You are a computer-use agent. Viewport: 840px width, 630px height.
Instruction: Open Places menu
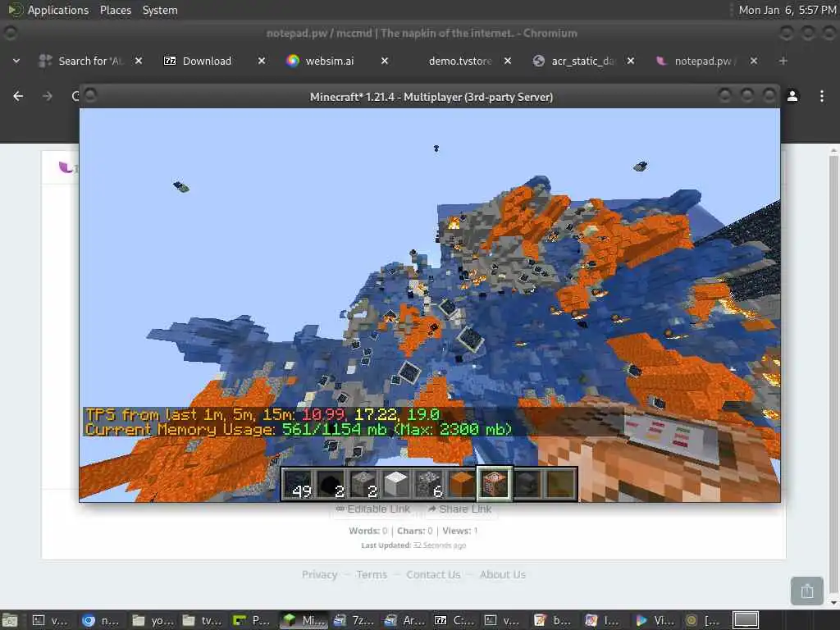[116, 10]
